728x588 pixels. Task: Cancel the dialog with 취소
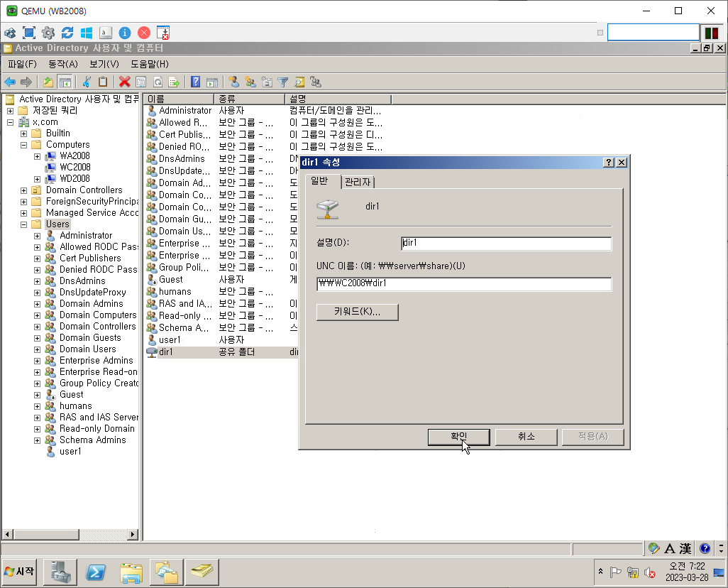pos(526,437)
